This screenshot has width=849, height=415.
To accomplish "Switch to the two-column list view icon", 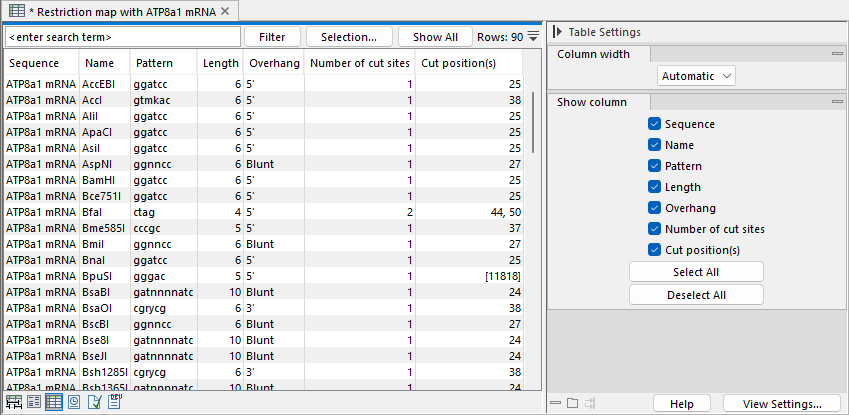I will [x=34, y=402].
